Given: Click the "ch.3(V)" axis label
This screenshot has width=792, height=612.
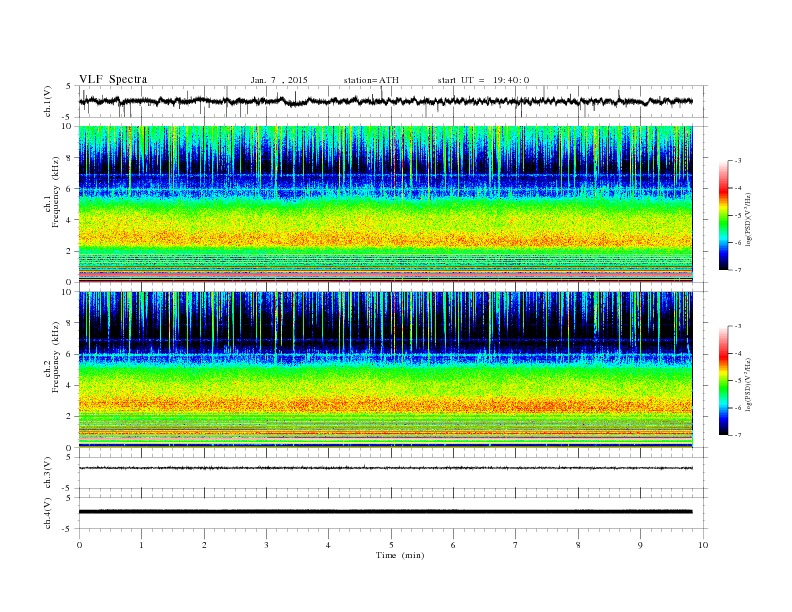Looking at the screenshot, I should (48, 473).
